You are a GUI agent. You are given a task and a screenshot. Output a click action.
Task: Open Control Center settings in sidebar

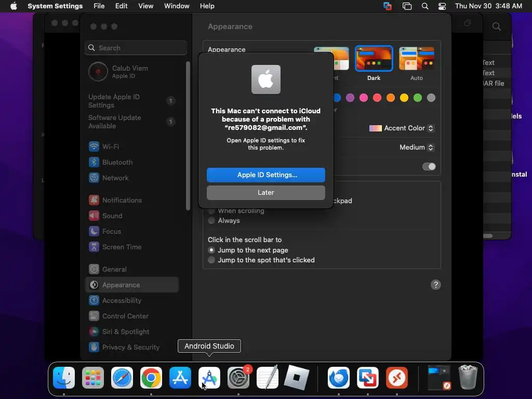click(x=132, y=316)
